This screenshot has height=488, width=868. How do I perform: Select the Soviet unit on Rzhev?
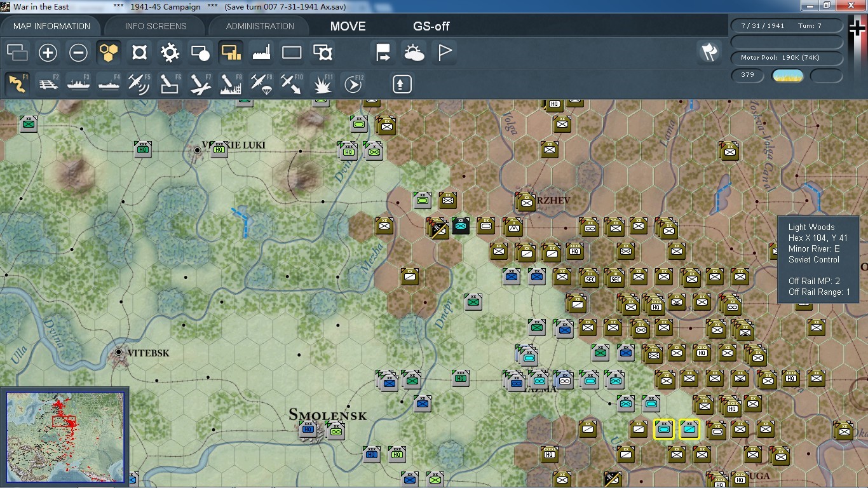point(526,201)
